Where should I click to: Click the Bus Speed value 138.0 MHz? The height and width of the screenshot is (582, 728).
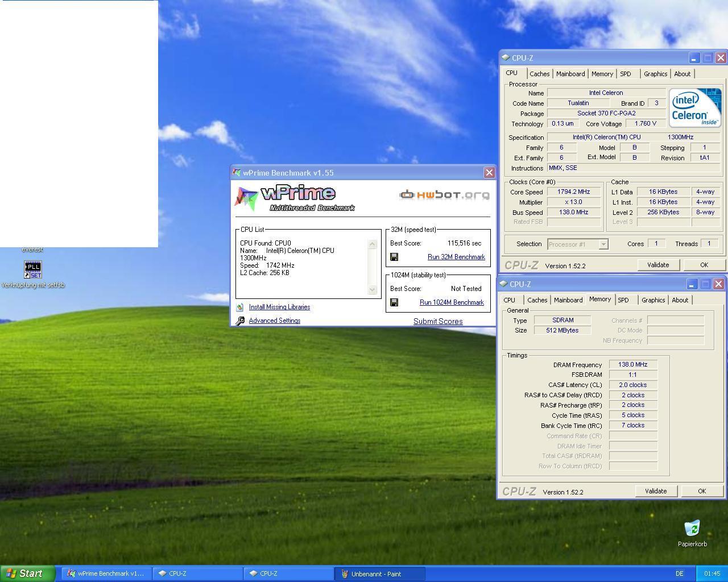pyautogui.click(x=573, y=213)
